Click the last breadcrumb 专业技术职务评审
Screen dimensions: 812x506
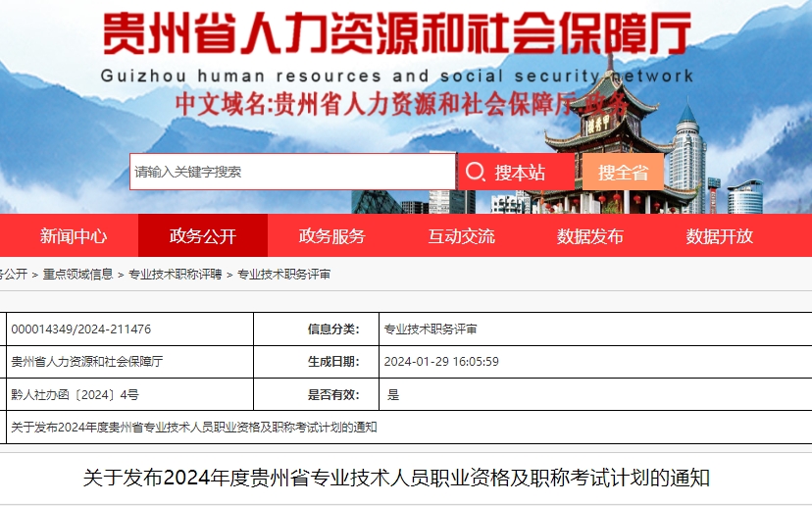(284, 275)
